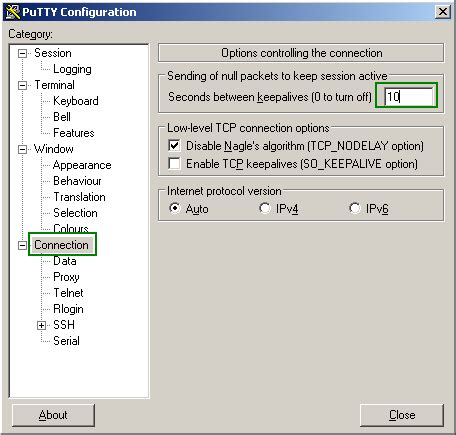Click the keepalives seconds input field
This screenshot has height=435, width=456.
(x=409, y=97)
